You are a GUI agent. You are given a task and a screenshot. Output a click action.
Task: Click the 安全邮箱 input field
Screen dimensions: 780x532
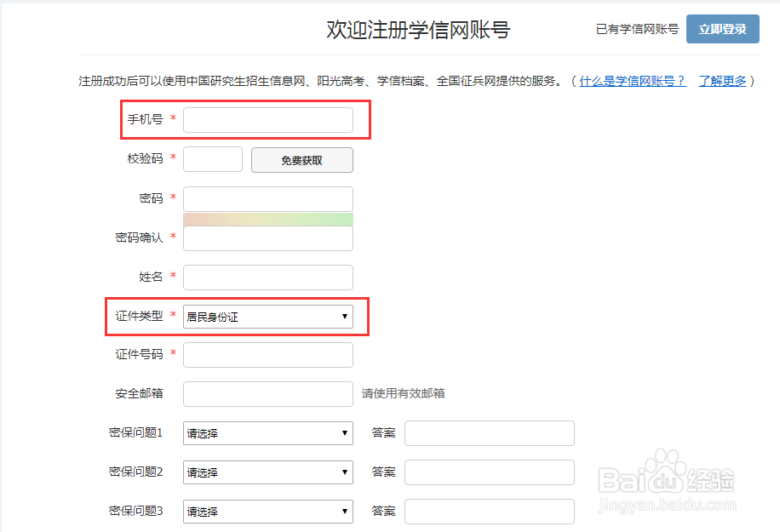coord(268,394)
